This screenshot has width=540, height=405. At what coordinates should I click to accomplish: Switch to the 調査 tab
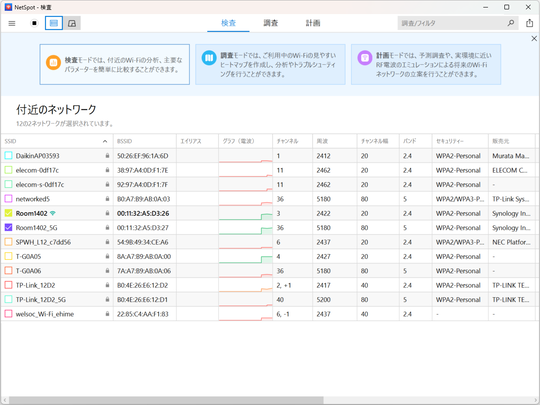[x=271, y=23]
